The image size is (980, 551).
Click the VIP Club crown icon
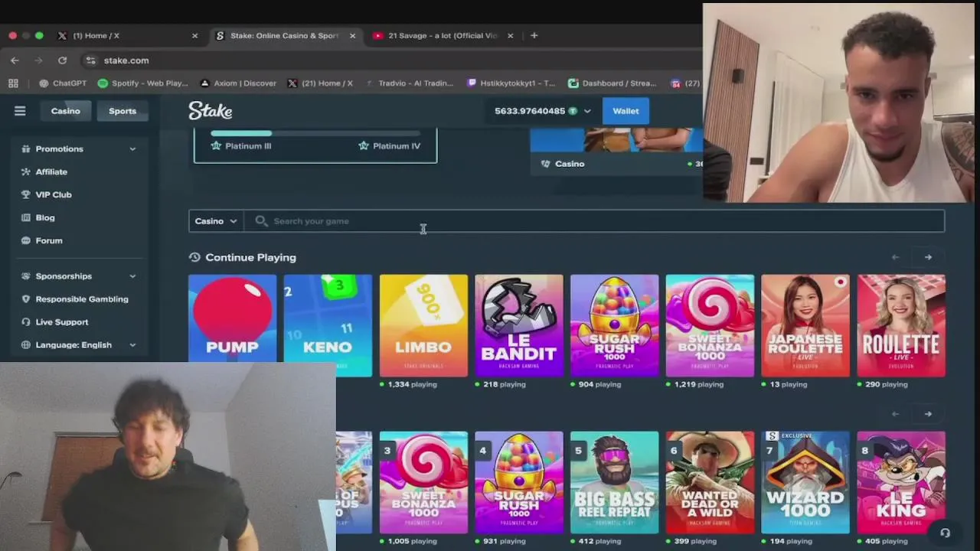[x=26, y=195]
